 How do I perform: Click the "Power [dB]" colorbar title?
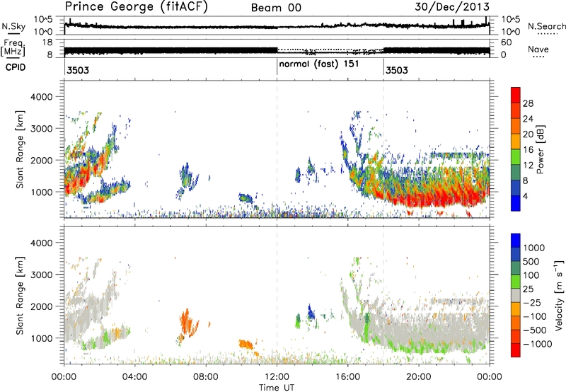click(540, 149)
